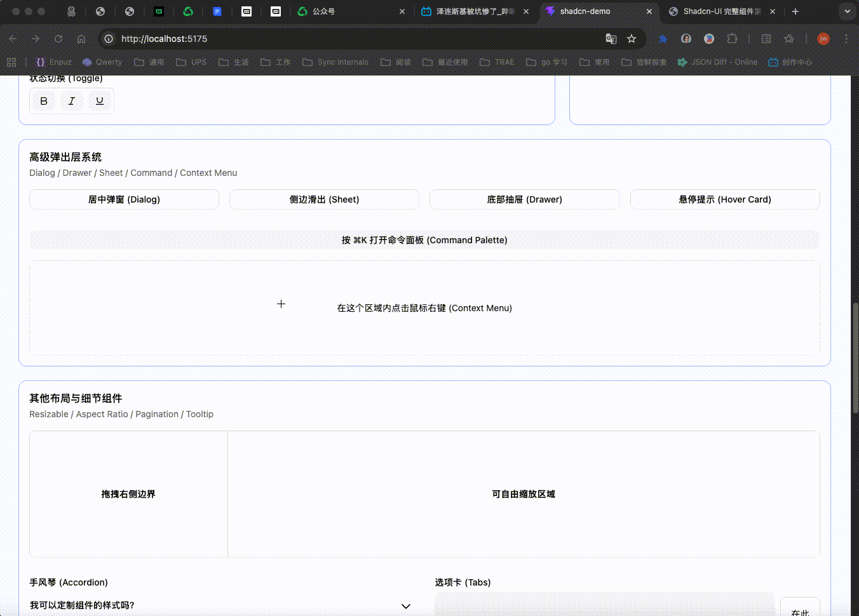Click the resizable panel divider handle

pyautogui.click(x=227, y=494)
